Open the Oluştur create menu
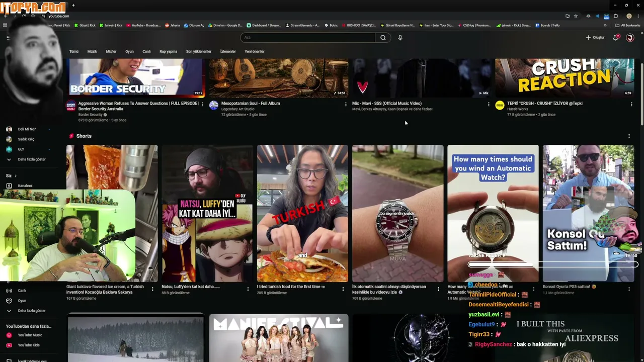Viewport: 644px width, 362px height. click(595, 38)
